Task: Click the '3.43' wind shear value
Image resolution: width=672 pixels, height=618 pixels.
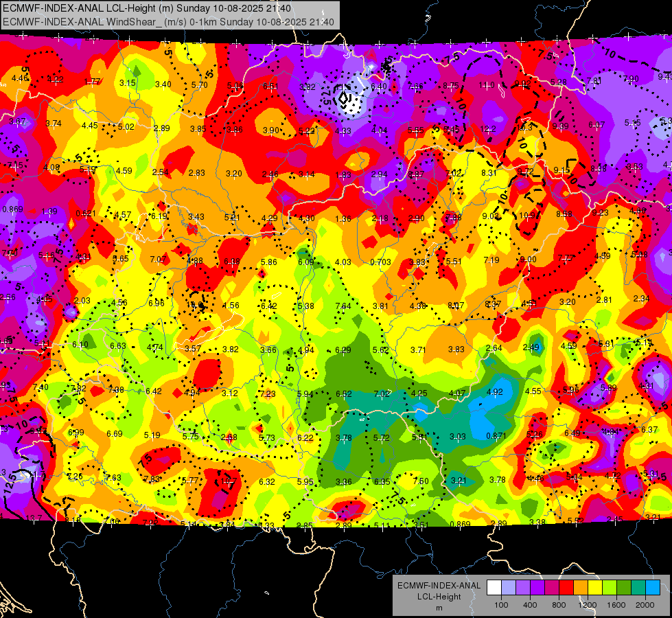Action: tap(196, 216)
